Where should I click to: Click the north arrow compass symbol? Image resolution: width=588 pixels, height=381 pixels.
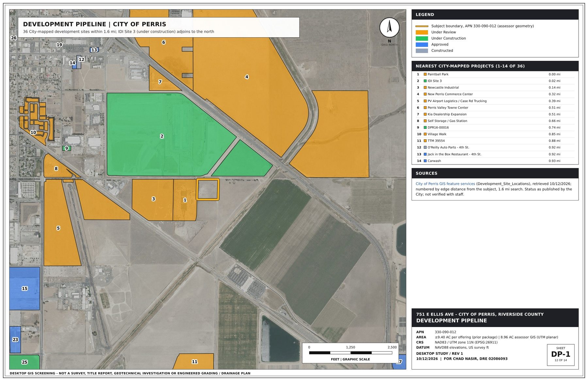(389, 27)
